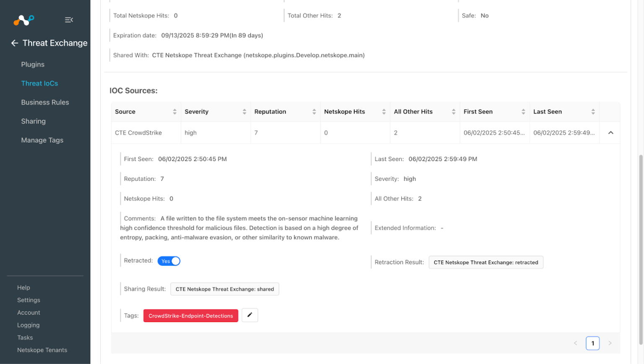Sort the table by Last Seen

click(x=593, y=112)
